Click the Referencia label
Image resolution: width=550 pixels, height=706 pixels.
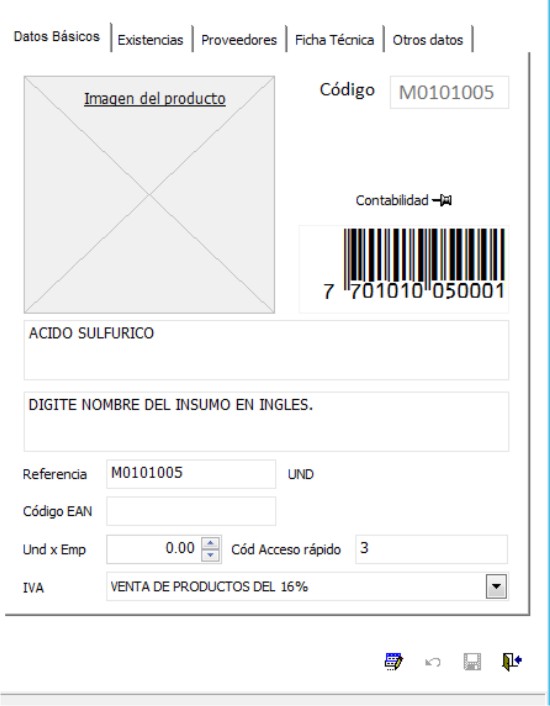click(55, 474)
